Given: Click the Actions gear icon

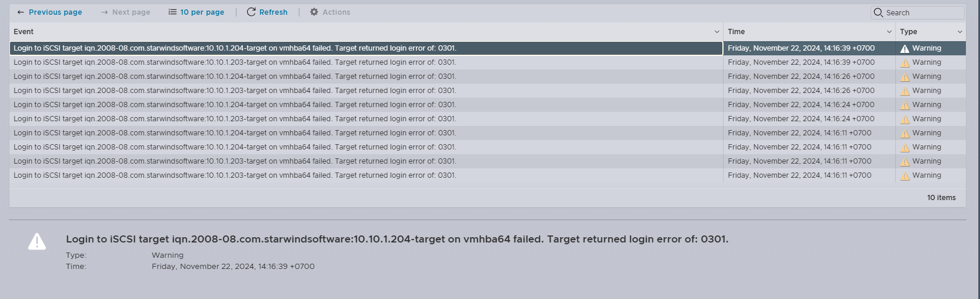Looking at the screenshot, I should pyautogui.click(x=314, y=12).
